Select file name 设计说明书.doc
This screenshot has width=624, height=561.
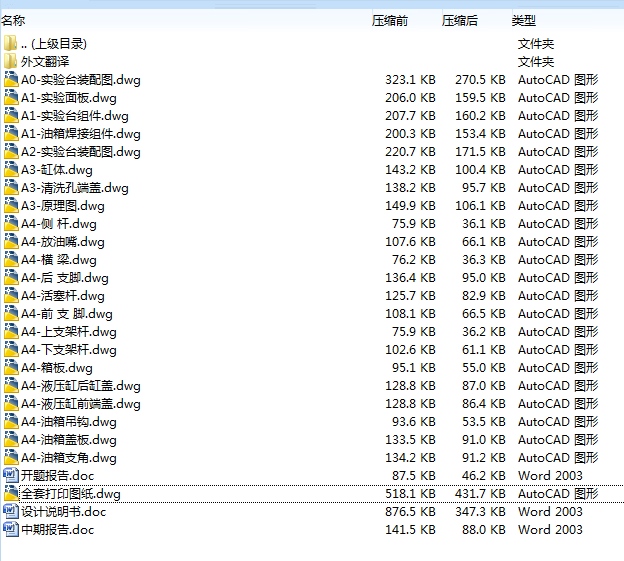[x=63, y=511]
